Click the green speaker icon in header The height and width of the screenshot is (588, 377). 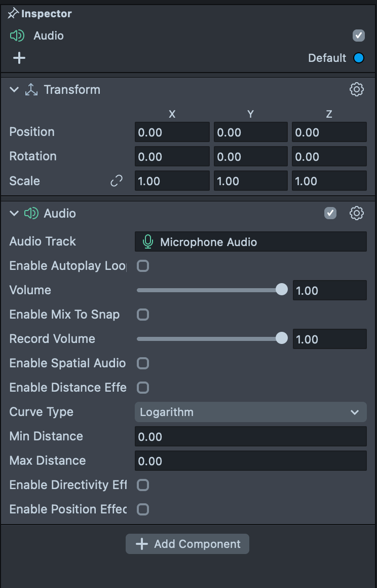[x=17, y=36]
